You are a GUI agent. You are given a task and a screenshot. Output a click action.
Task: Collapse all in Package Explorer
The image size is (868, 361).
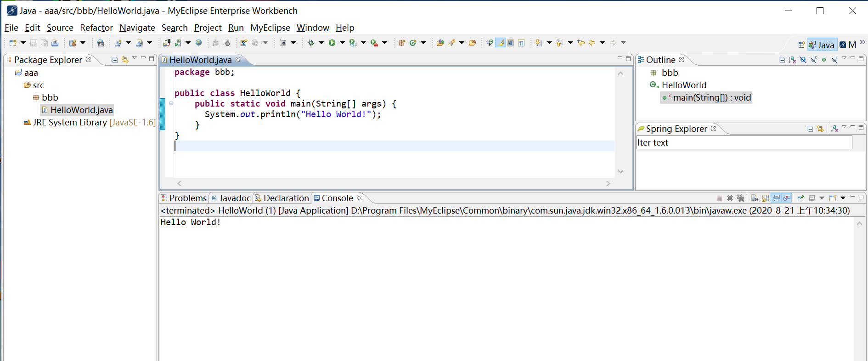click(x=115, y=60)
